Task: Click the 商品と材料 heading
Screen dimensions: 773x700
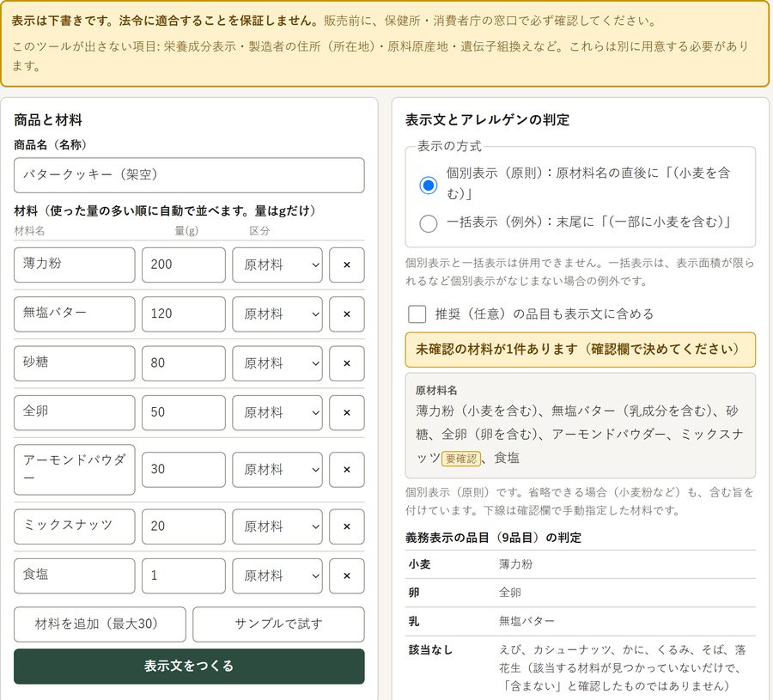Action: [48, 119]
